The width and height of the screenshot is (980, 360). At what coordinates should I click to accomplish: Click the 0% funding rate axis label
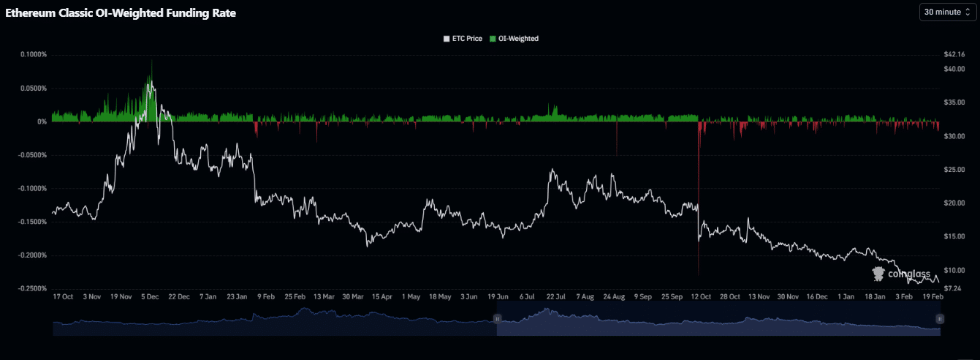pos(42,121)
